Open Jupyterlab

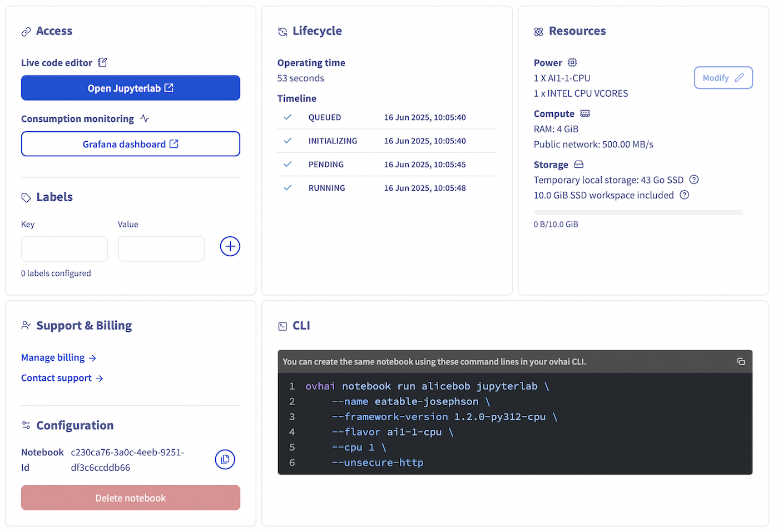tap(130, 88)
